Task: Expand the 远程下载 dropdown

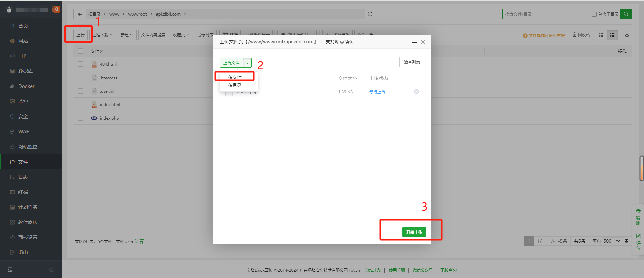Action: point(103,35)
